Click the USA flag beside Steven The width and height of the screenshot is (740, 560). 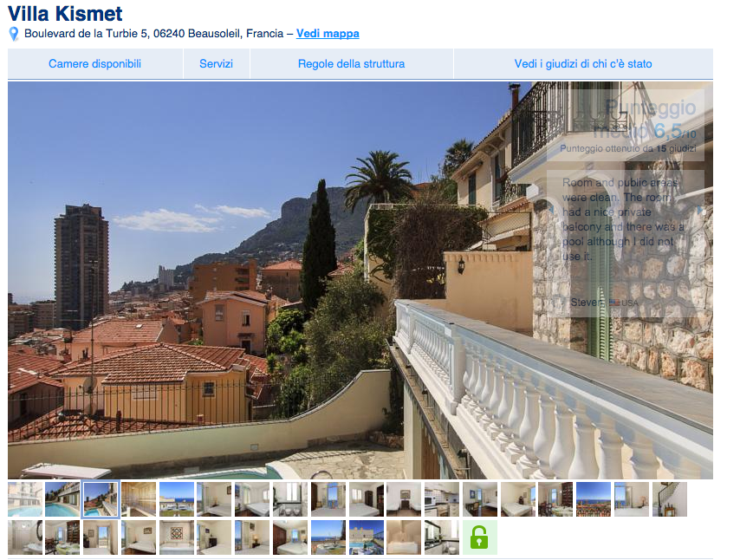614,303
